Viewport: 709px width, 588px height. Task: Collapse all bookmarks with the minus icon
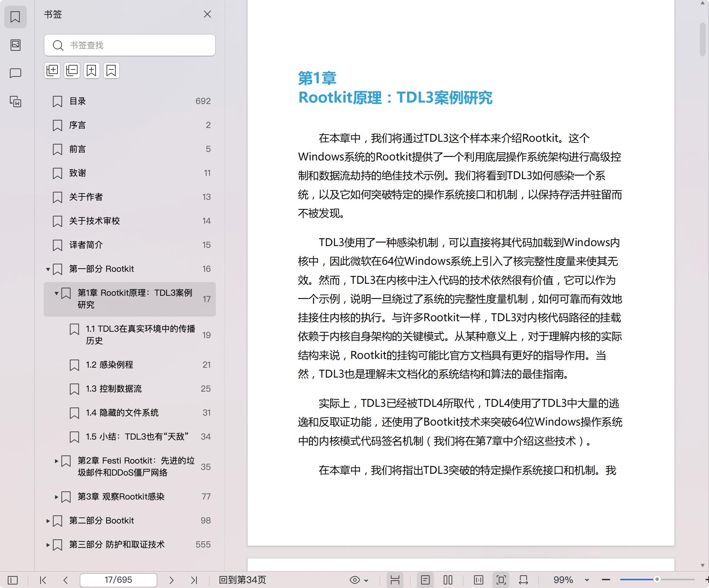pyautogui.click(x=72, y=71)
